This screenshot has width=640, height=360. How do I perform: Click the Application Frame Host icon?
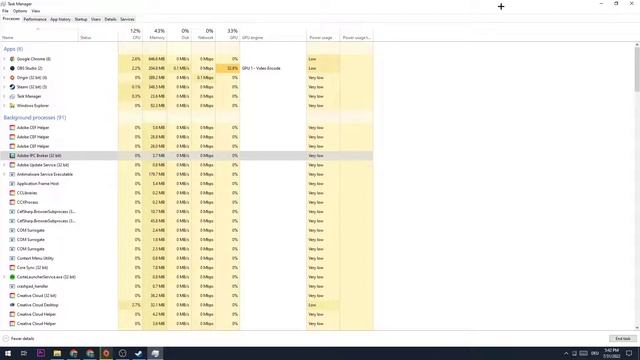12,184
